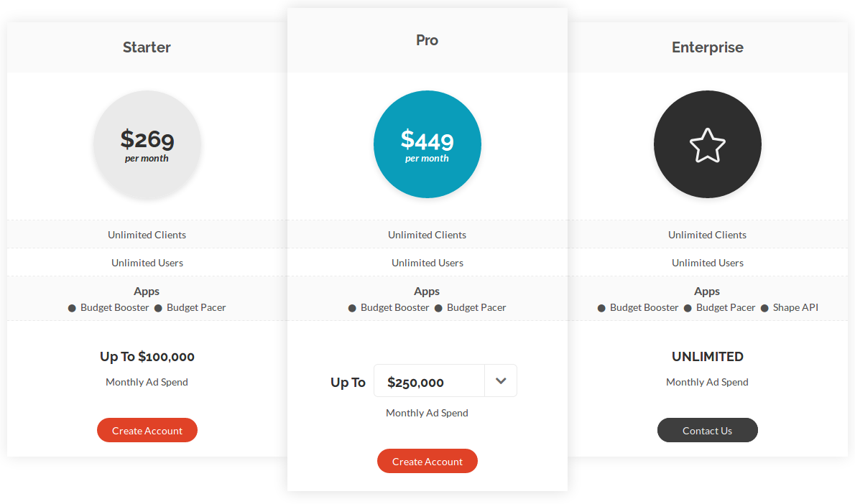Click Unlimited Clients under the Pro plan
The width and height of the screenshot is (855, 504).
[x=427, y=235]
